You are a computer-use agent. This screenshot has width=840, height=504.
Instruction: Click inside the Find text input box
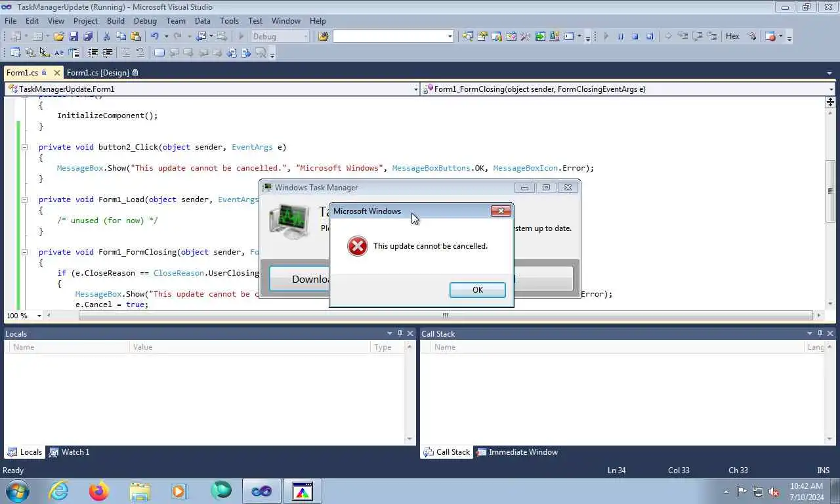click(390, 37)
